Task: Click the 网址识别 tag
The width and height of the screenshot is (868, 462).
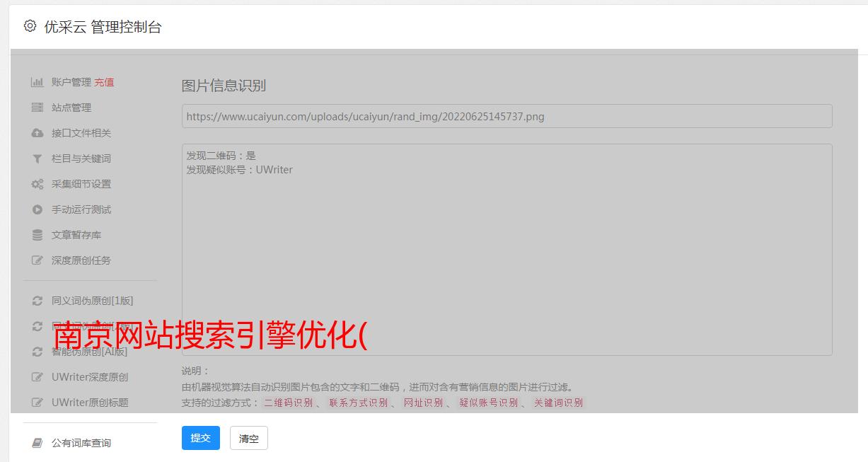Action: 424,403
